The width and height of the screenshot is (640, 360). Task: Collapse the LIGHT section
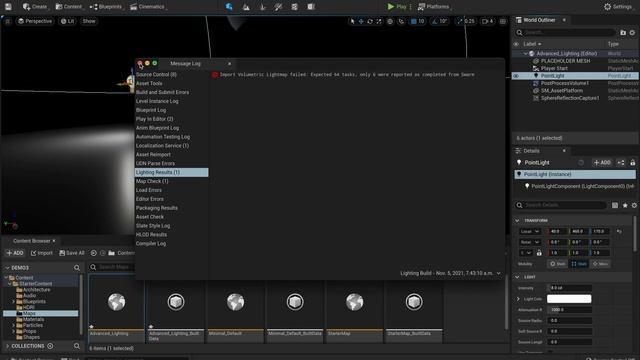(x=517, y=277)
